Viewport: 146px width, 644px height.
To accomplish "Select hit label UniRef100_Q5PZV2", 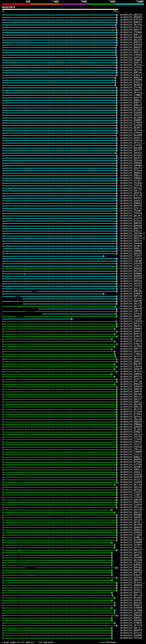I will [x=131, y=326].
